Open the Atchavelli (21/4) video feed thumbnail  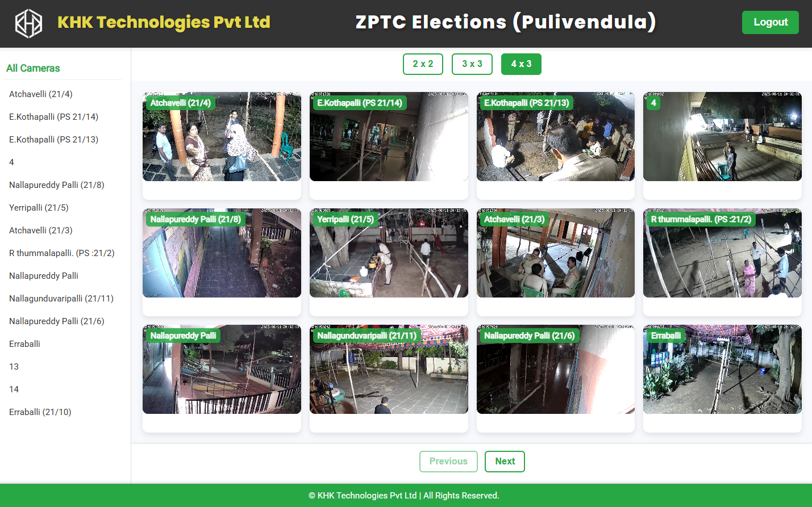[222, 136]
